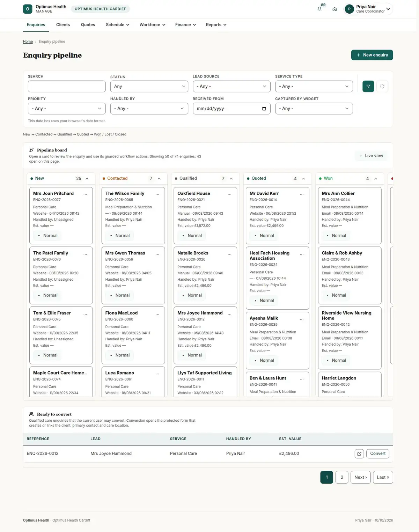Click the home icon in header

pos(335,9)
